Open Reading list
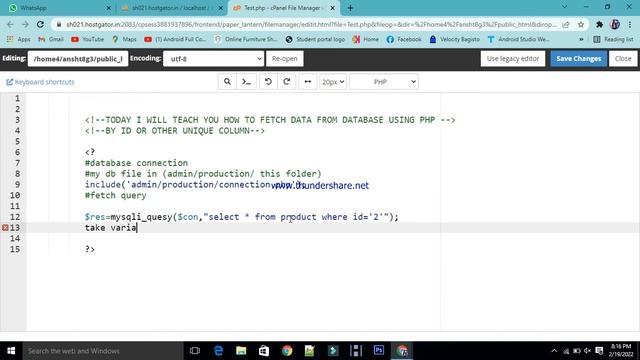The image size is (640, 360). click(x=613, y=39)
